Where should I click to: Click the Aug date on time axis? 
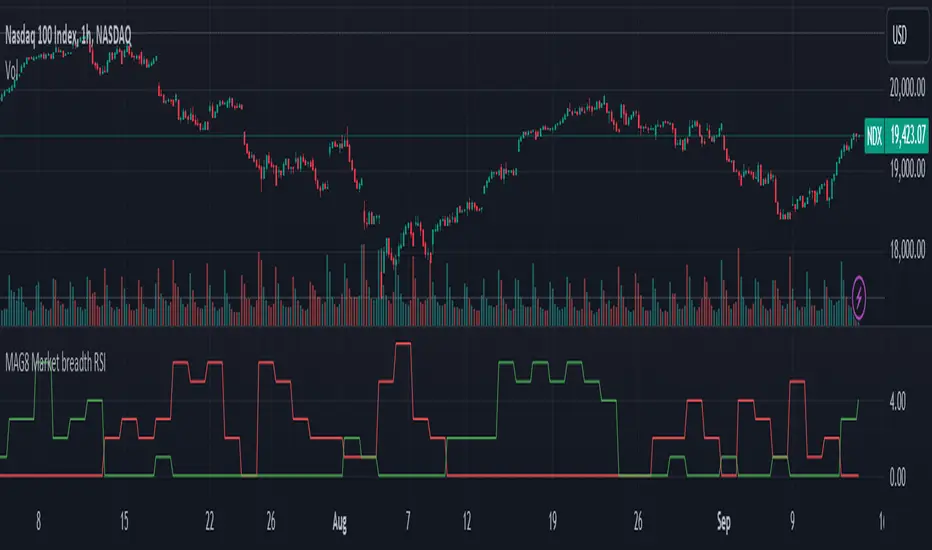pos(339,521)
